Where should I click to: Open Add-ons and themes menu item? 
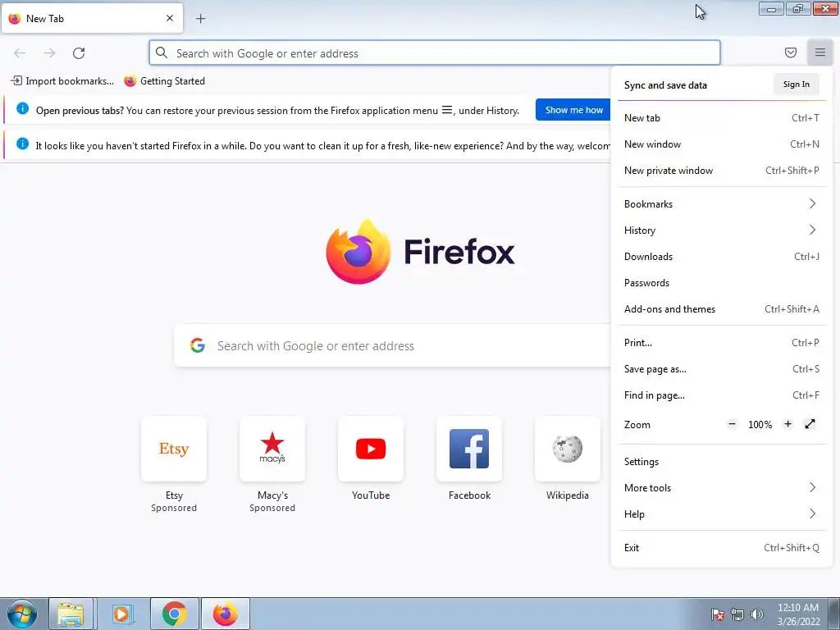coord(722,308)
